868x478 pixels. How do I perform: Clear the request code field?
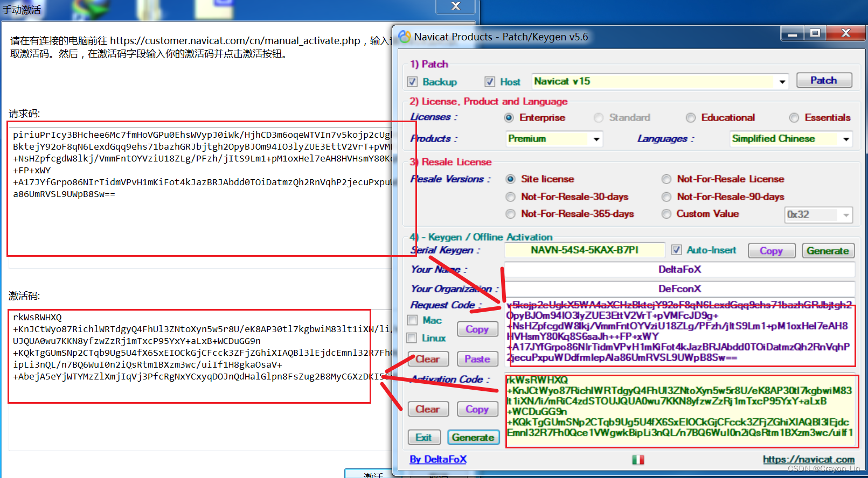tap(427, 359)
